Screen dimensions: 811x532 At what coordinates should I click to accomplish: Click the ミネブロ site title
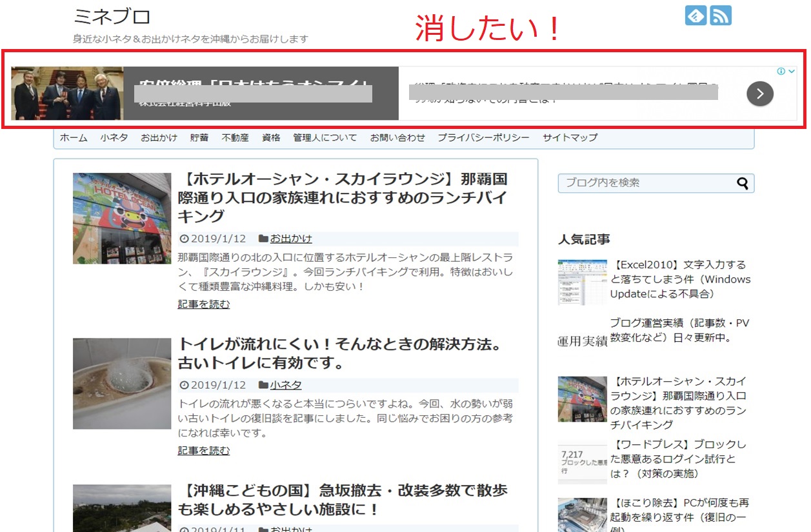pos(112,16)
